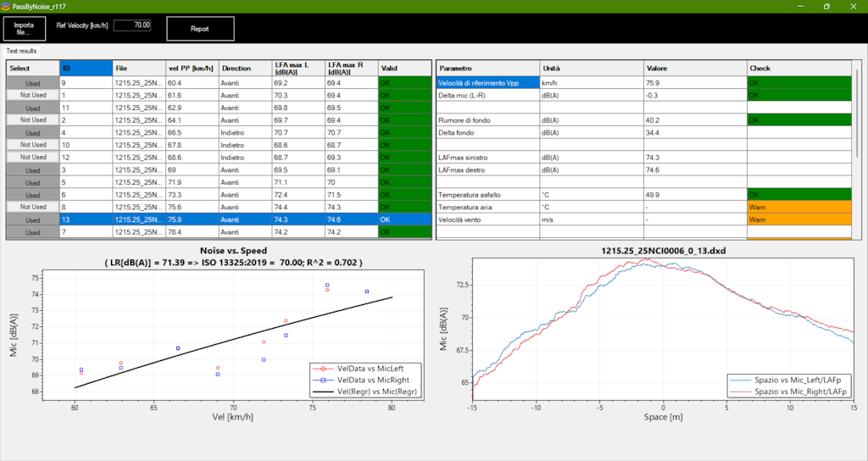The width and height of the screenshot is (868, 461).
Task: Edit the Ref Velocity input field
Action: tap(132, 25)
